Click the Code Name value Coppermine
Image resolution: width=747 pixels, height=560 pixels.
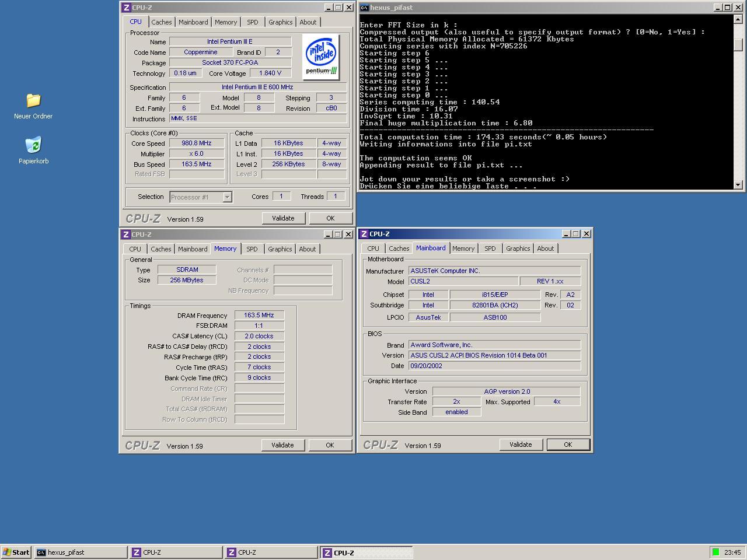coord(201,52)
